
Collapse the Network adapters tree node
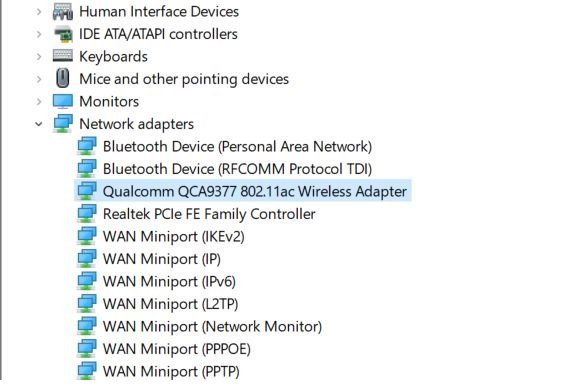coord(38,124)
